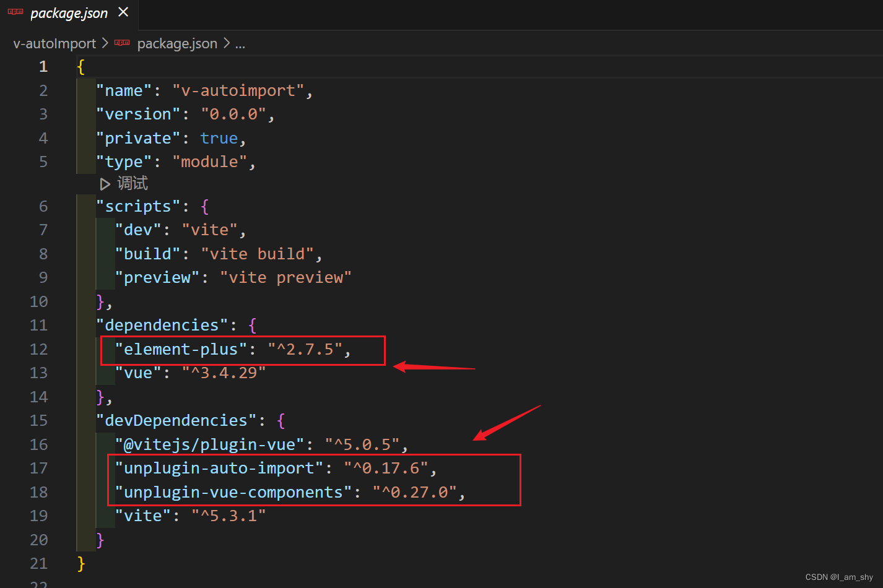
Task: Click the "unplugin-auto-import" key
Action: point(219,468)
